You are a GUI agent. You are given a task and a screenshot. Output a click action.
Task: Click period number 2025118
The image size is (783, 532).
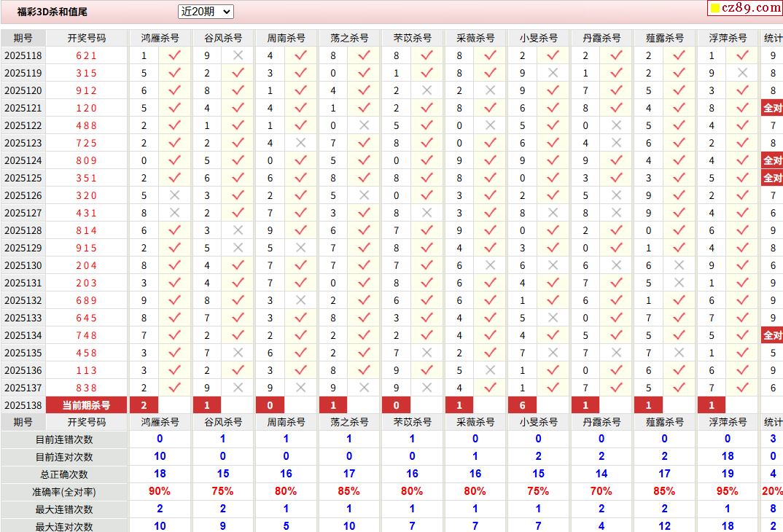[x=23, y=55]
